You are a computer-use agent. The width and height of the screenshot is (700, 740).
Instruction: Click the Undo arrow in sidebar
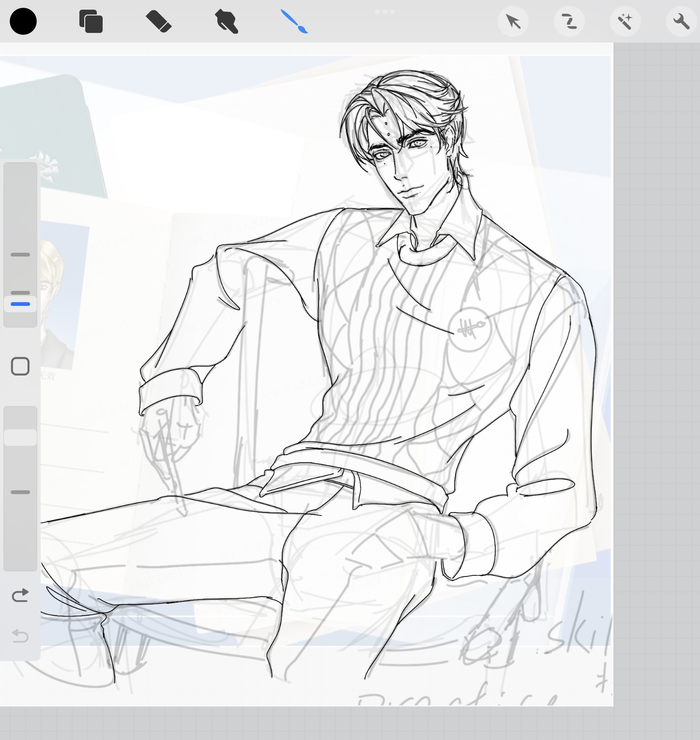tap(20, 635)
